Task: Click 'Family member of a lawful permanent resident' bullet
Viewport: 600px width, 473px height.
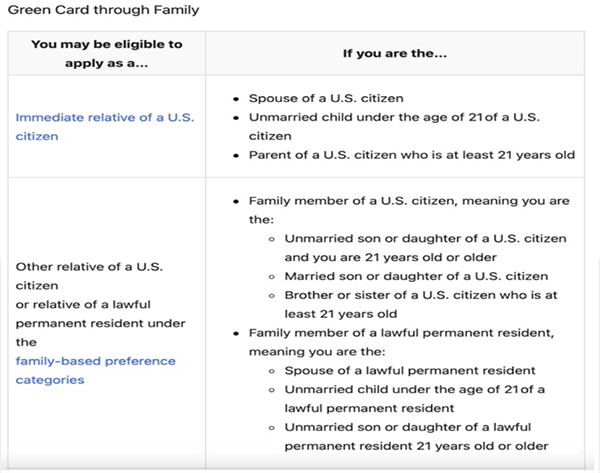Action: 401,333
